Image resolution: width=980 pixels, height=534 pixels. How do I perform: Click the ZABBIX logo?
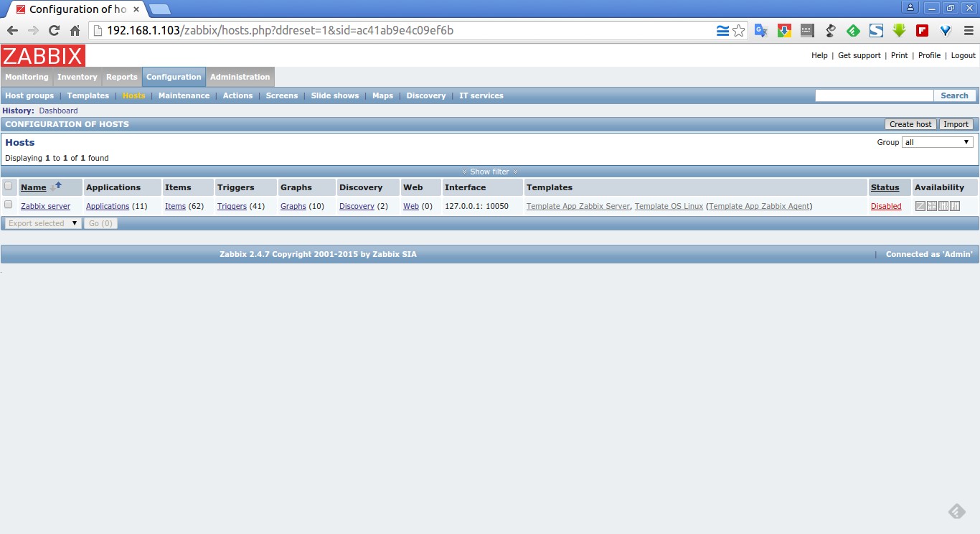[x=43, y=55]
